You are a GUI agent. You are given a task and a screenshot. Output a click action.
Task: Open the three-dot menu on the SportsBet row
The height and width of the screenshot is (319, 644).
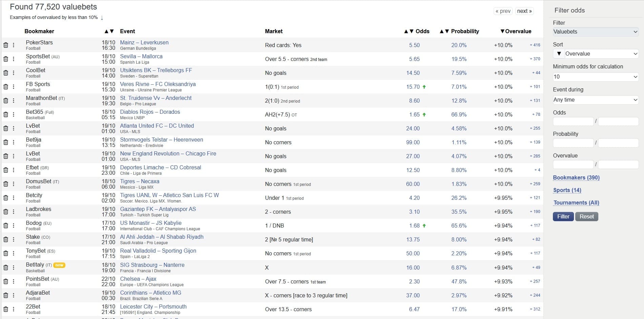pyautogui.click(x=14, y=59)
